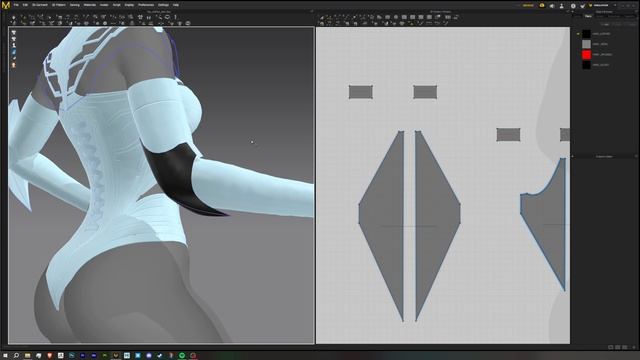640x360 pixels.
Task: Toggle the avatar display icon in 3D viewport
Action: (x=14, y=45)
